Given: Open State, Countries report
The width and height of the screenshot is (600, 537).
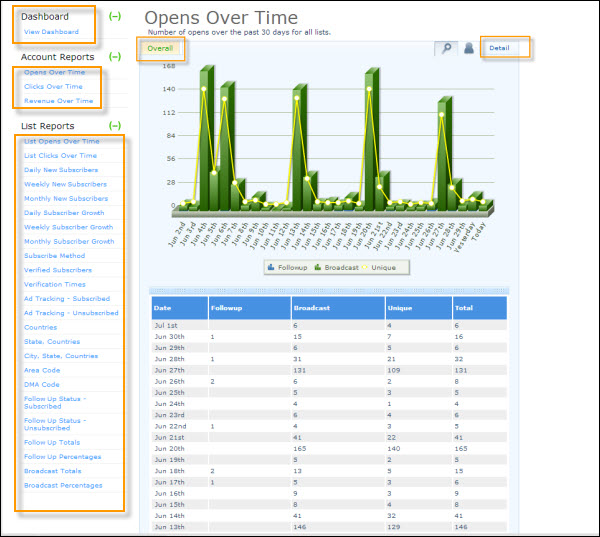Looking at the screenshot, I should click(x=52, y=341).
